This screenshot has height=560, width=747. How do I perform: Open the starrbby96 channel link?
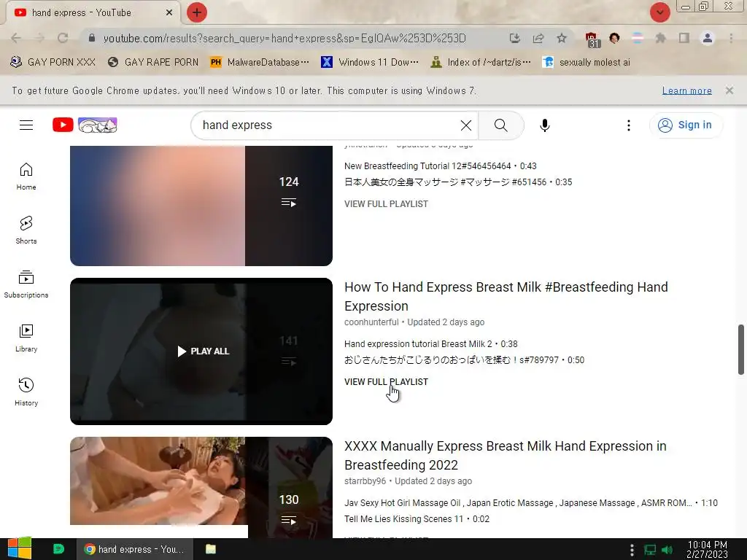click(365, 481)
